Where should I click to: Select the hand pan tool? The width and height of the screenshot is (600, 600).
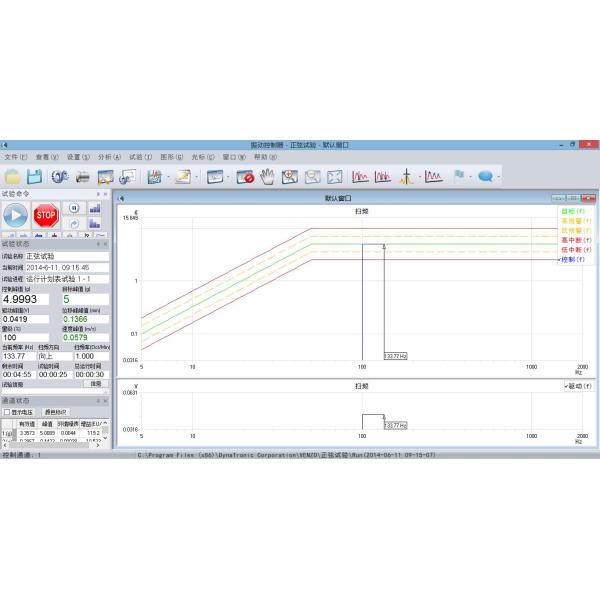267,177
